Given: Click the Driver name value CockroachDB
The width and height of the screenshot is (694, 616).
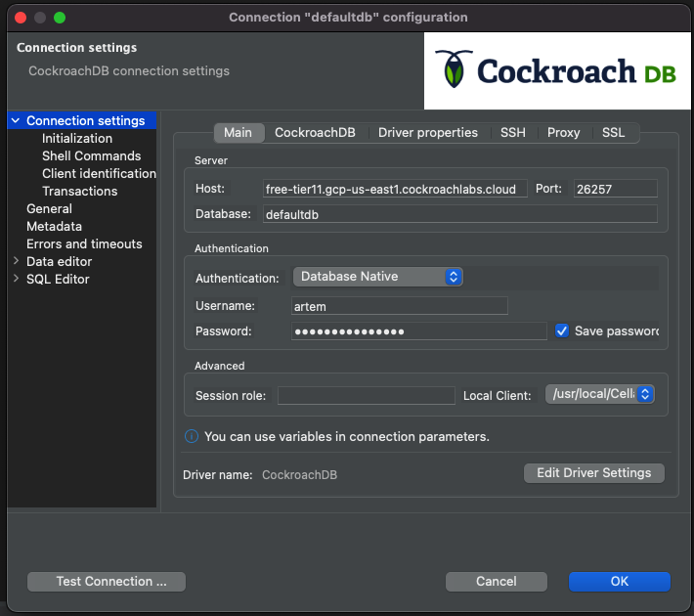Looking at the screenshot, I should 300,475.
